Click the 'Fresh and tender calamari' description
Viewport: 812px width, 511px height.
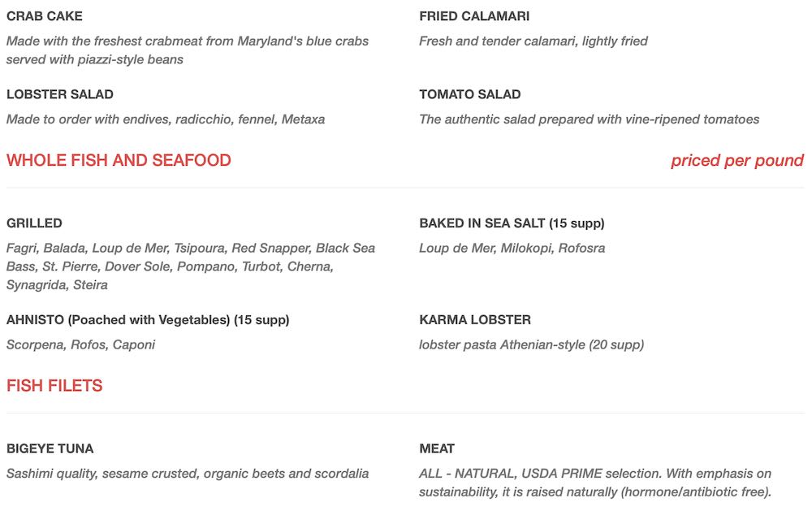click(533, 41)
